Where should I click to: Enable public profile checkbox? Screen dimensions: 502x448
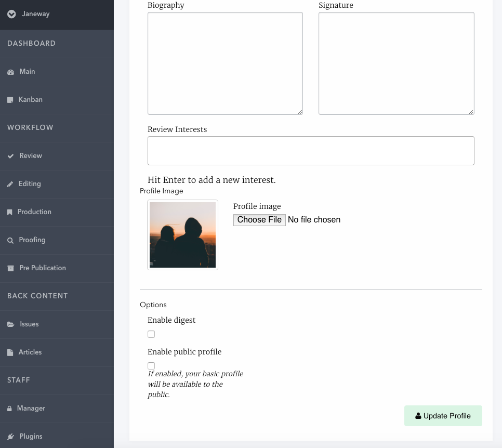[151, 366]
